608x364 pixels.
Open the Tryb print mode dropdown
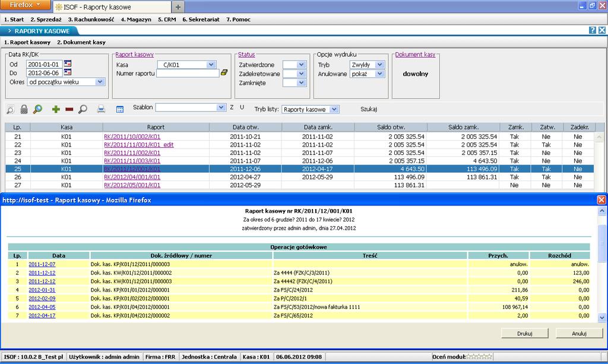[x=380, y=65]
